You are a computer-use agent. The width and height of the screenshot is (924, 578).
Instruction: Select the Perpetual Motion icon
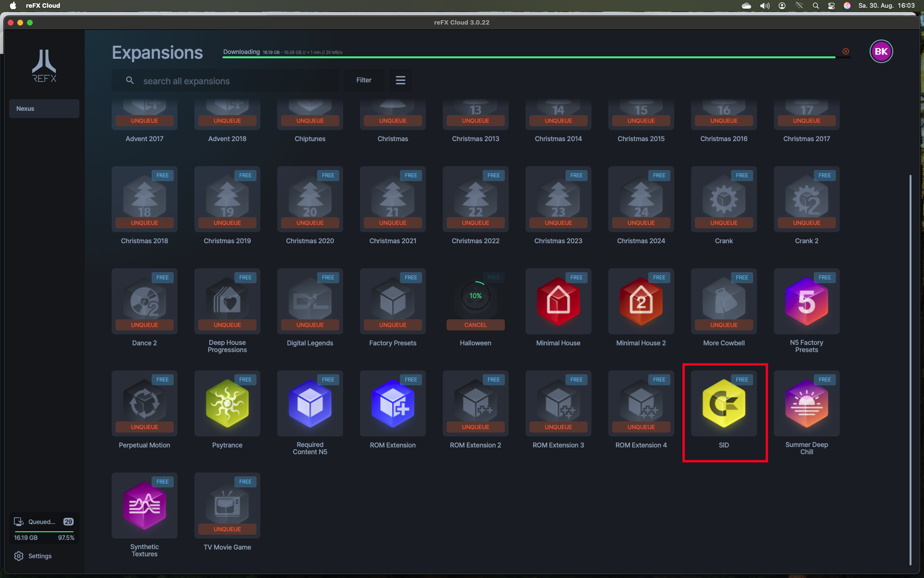tap(144, 403)
